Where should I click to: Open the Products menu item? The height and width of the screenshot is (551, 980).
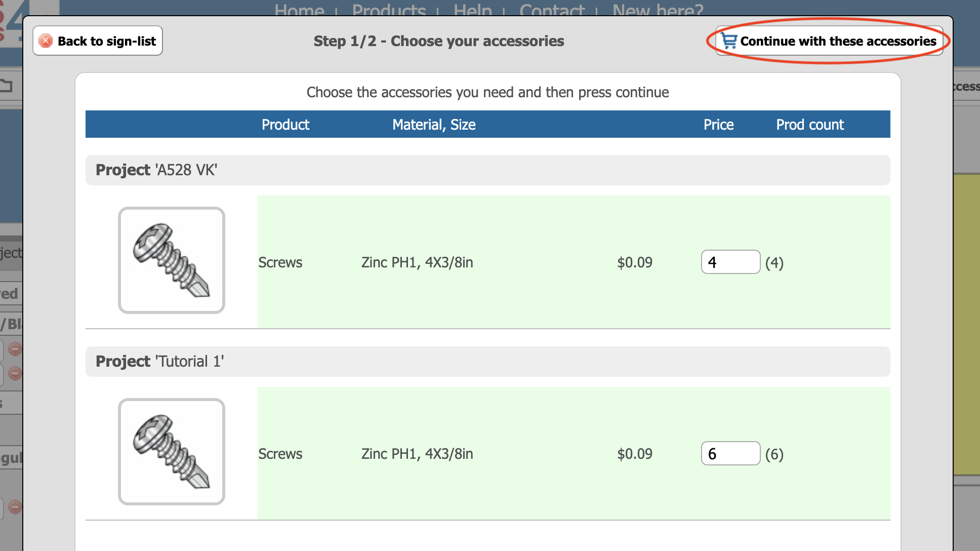coord(389,9)
